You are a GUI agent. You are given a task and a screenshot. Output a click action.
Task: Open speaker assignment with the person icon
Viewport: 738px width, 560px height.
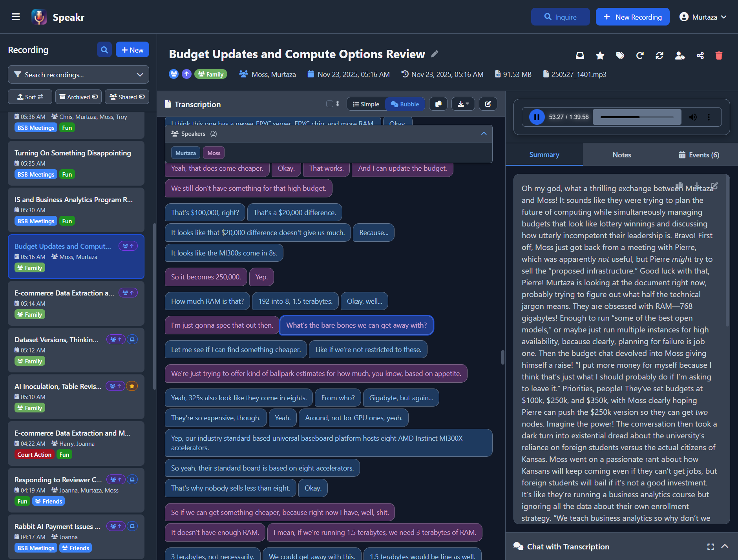(x=680, y=55)
